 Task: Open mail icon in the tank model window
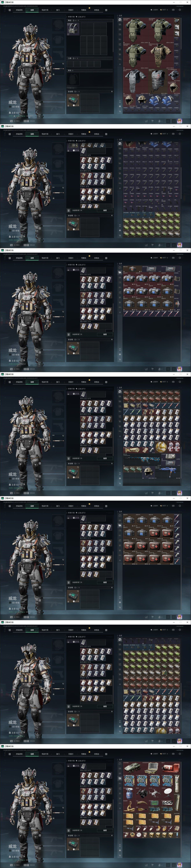pyautogui.click(x=173, y=754)
